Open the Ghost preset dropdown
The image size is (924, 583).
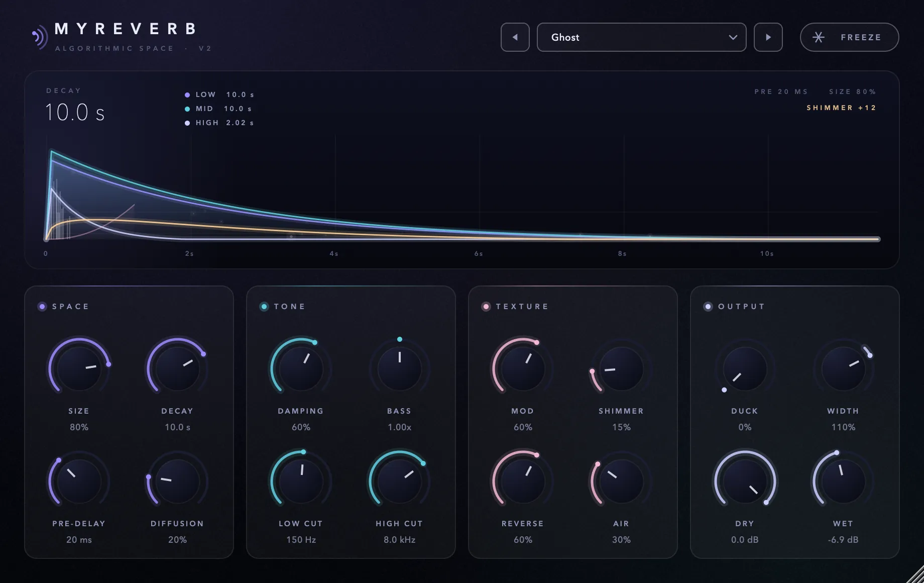[x=641, y=37]
